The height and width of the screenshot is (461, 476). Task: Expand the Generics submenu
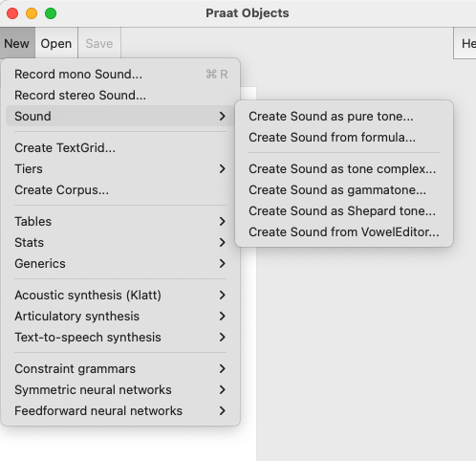pyautogui.click(x=120, y=264)
